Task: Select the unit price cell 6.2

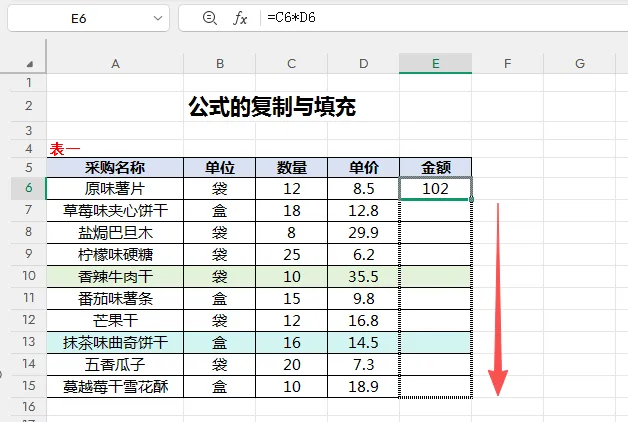Action: (364, 255)
